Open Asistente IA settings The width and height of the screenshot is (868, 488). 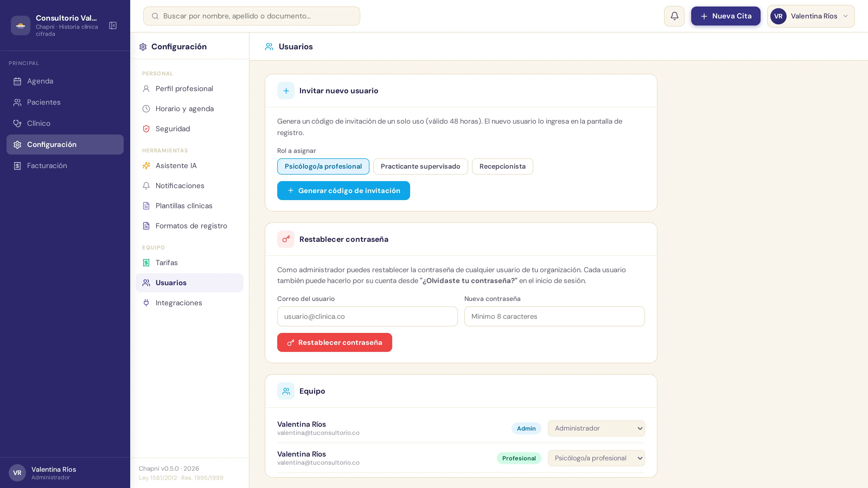189,166
